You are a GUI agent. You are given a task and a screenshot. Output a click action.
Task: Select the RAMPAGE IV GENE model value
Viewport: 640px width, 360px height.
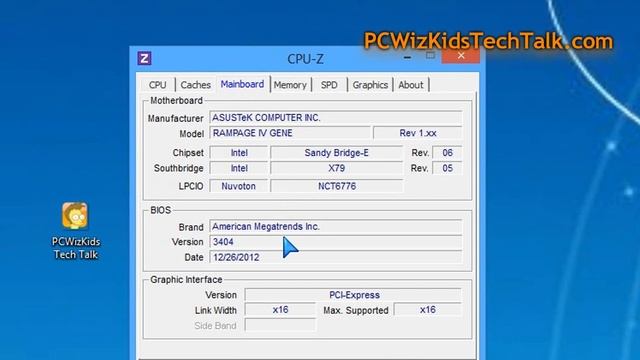(290, 133)
